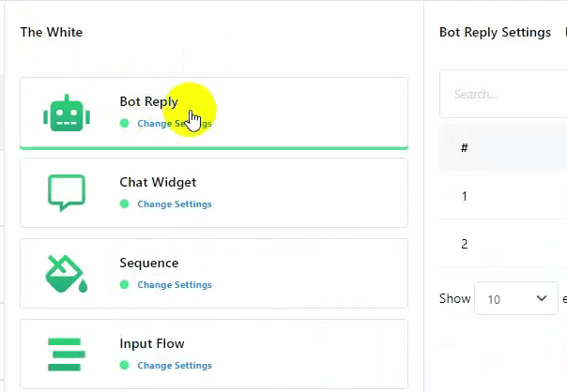Viewport: 567px width, 392px height.
Task: Select the Sequence title
Action: pos(148,264)
